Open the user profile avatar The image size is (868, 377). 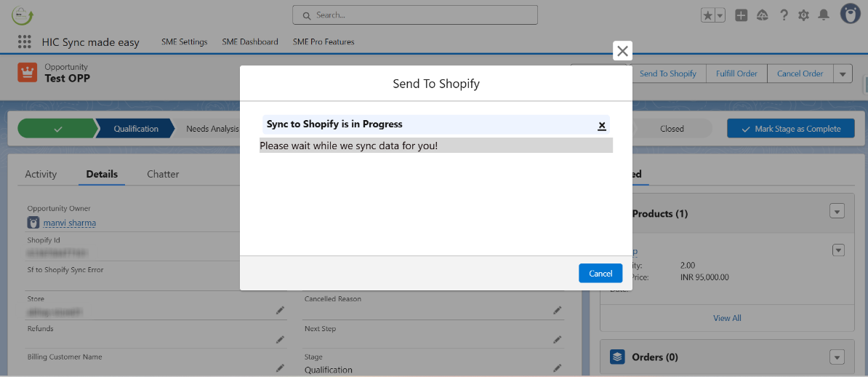pyautogui.click(x=851, y=15)
